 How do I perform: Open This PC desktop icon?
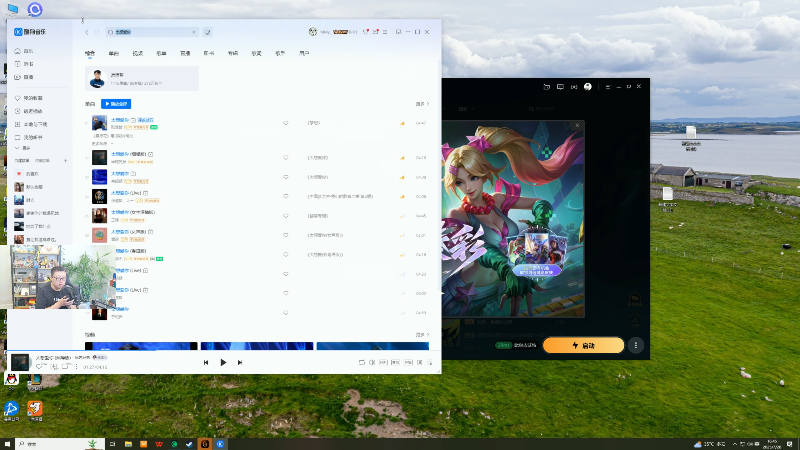tap(12, 9)
